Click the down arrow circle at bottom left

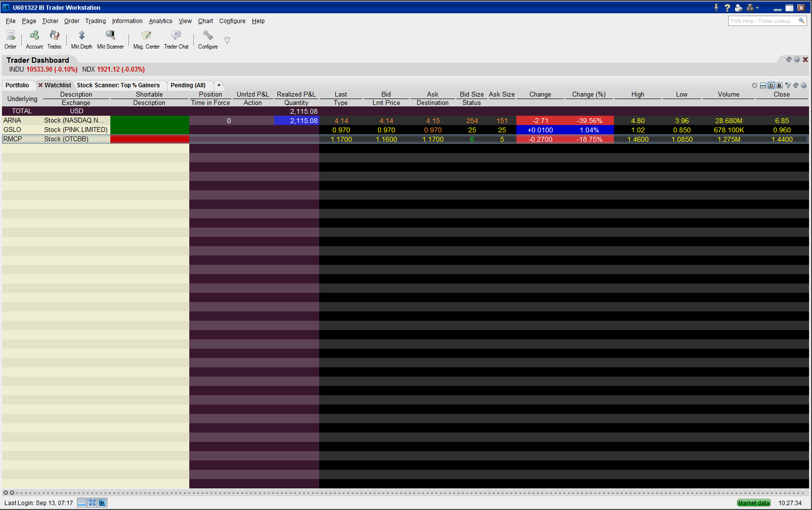[x=12, y=493]
